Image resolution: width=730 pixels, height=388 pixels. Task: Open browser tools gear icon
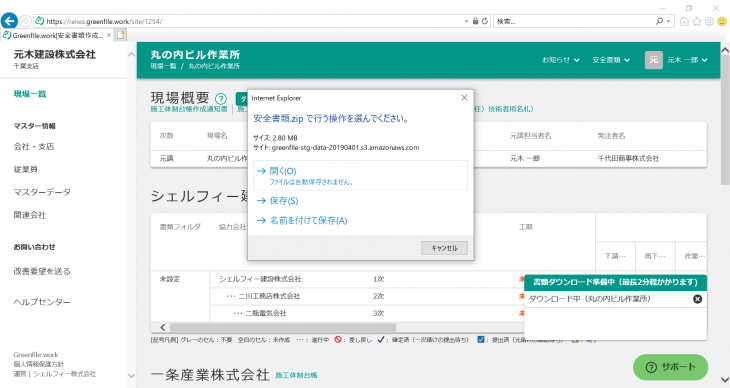[x=709, y=21]
